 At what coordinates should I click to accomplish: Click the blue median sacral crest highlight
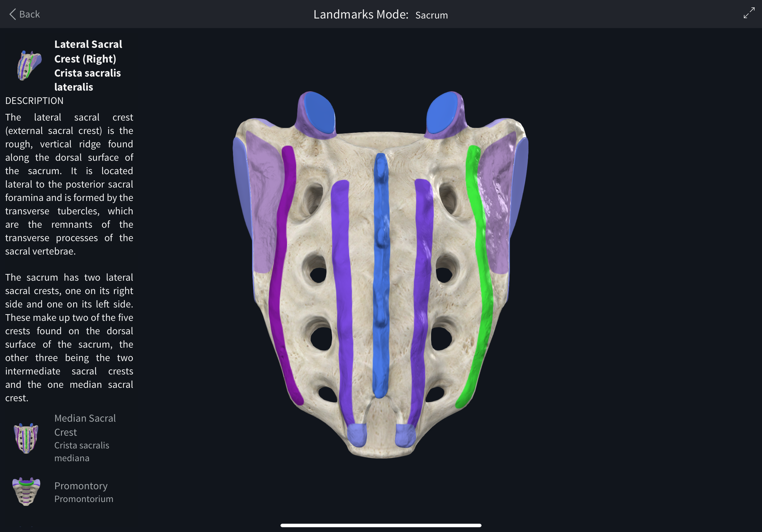[382, 265]
